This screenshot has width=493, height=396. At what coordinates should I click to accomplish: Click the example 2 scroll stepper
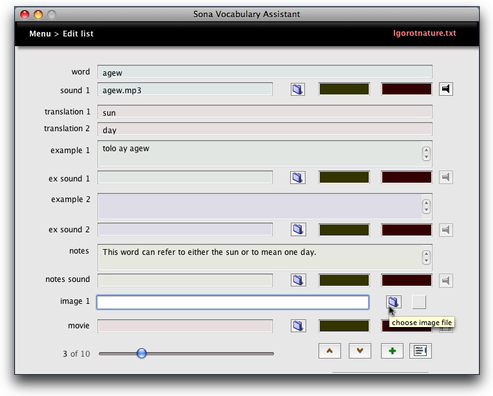pyautogui.click(x=426, y=206)
